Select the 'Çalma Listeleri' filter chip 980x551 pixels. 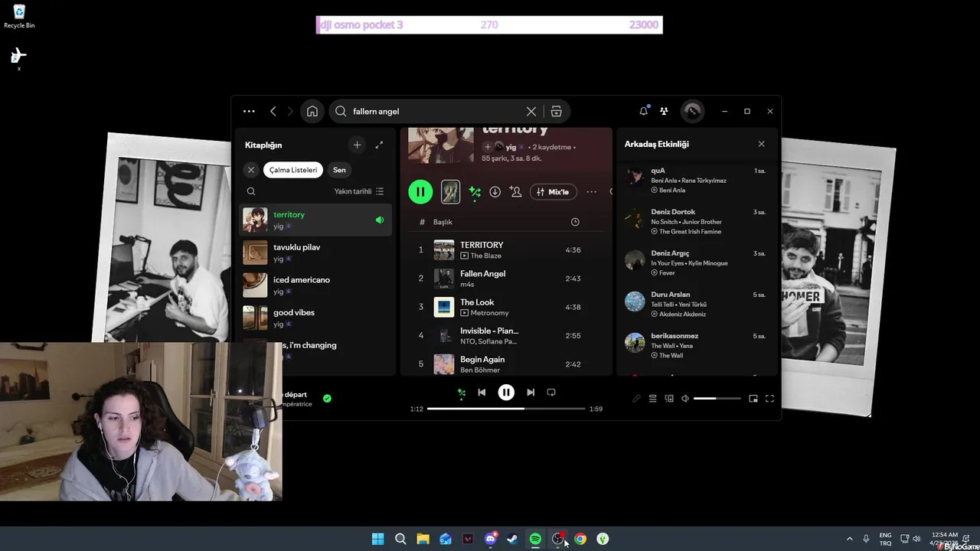293,170
